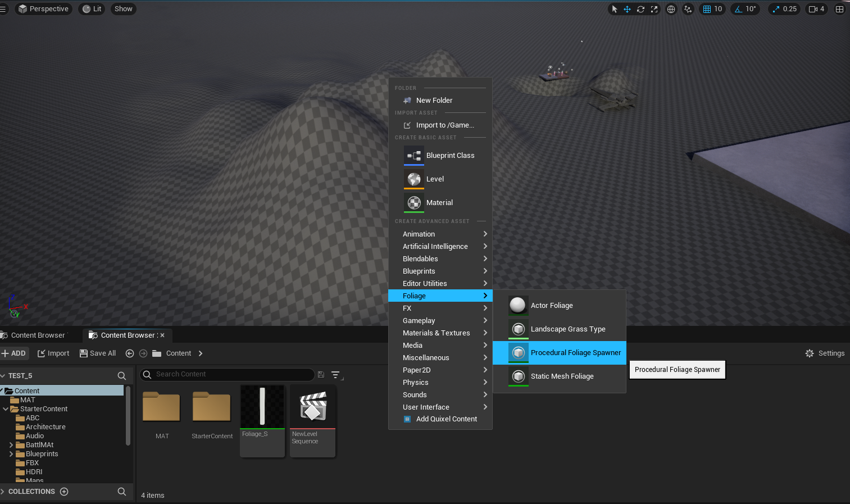Click the viewport layout maximize icon
This screenshot has width=850, height=504.
click(x=839, y=9)
